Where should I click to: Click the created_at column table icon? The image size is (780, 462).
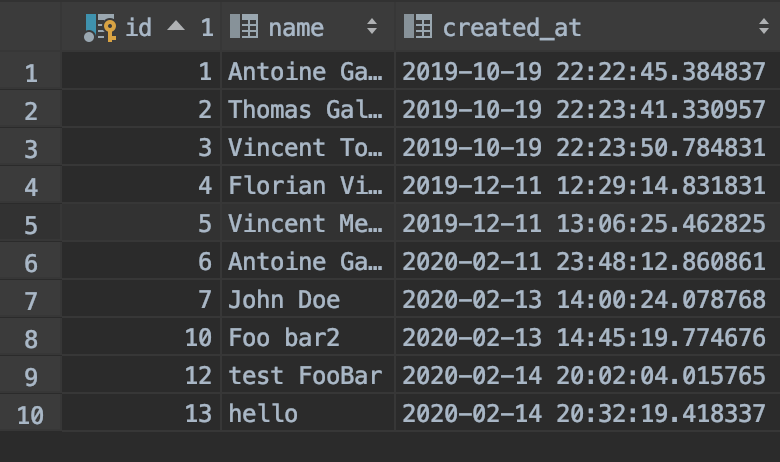(x=418, y=27)
